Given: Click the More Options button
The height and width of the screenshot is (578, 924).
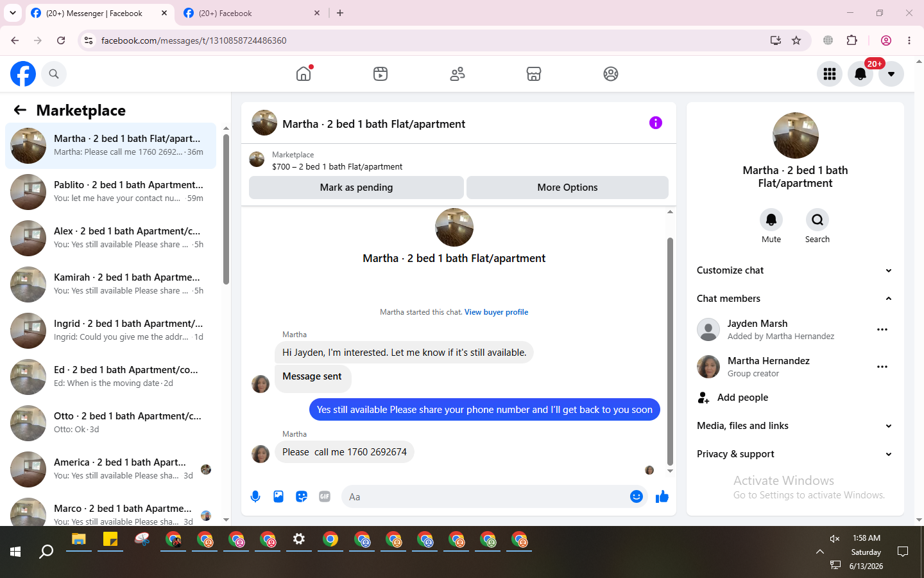Looking at the screenshot, I should (x=567, y=188).
